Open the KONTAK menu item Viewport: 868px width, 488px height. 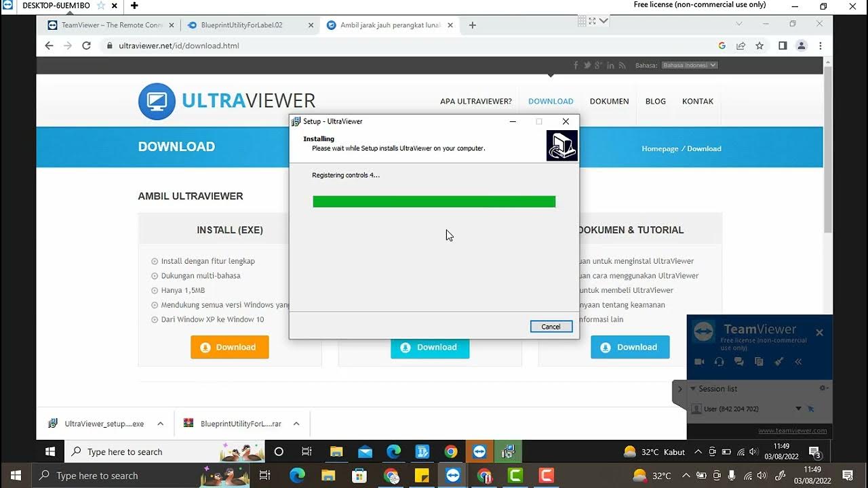tap(698, 101)
